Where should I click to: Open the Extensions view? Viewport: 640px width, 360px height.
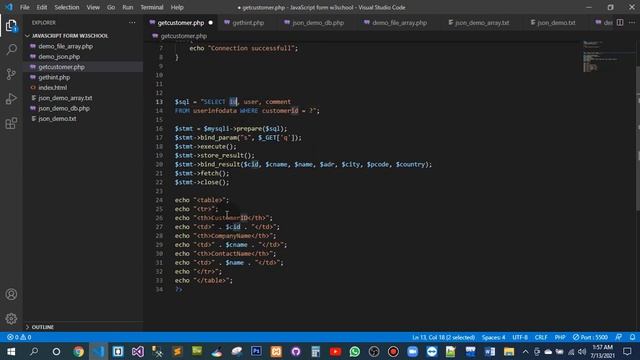[x=11, y=123]
